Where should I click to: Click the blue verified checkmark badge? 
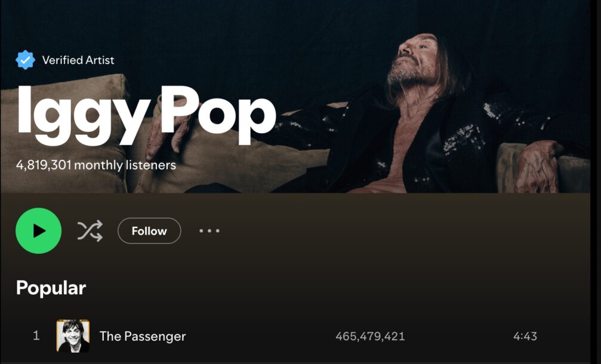pyautogui.click(x=25, y=60)
